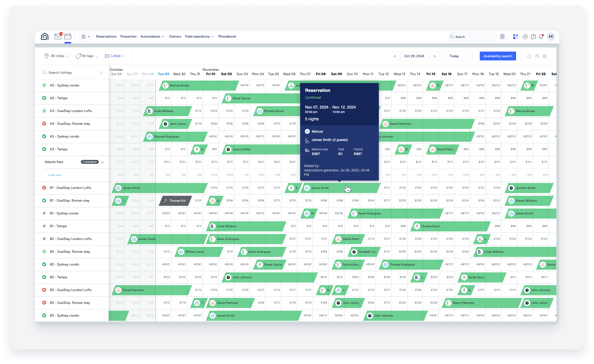Toggle status icon for B1 - Tampa listing
This screenshot has width=594, height=364.
44,226
